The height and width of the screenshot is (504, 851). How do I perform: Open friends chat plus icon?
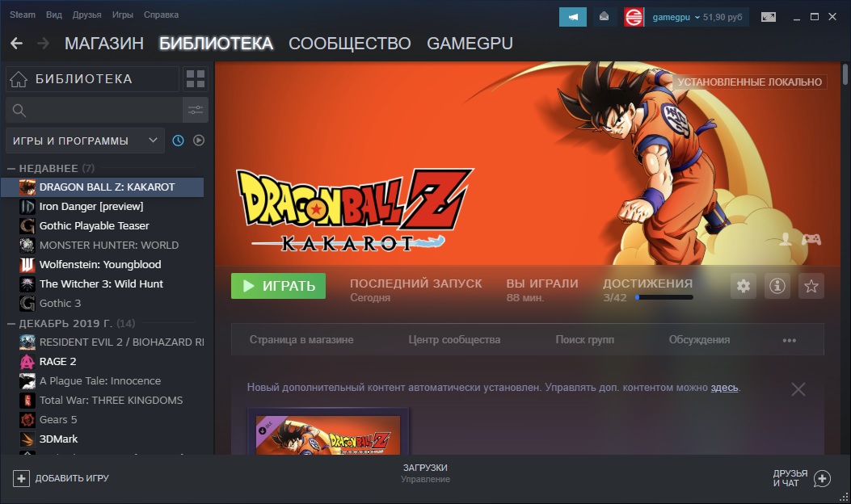pyautogui.click(x=822, y=478)
